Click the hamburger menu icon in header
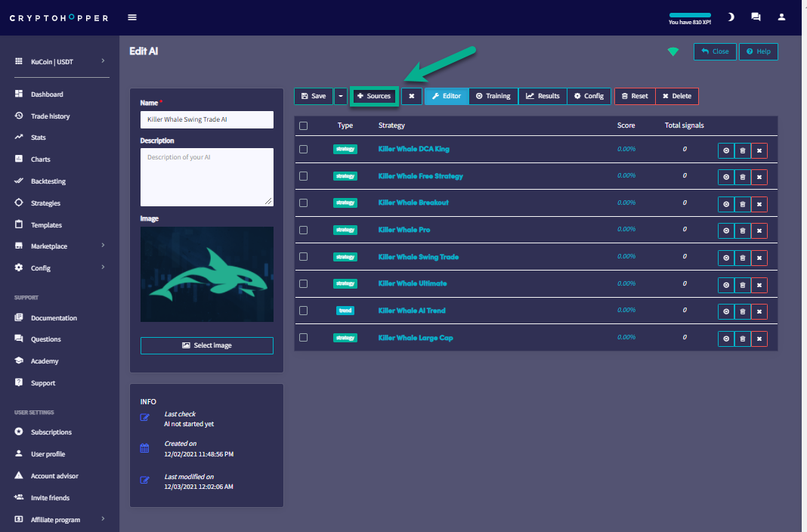This screenshot has height=532, width=807. pyautogui.click(x=132, y=17)
